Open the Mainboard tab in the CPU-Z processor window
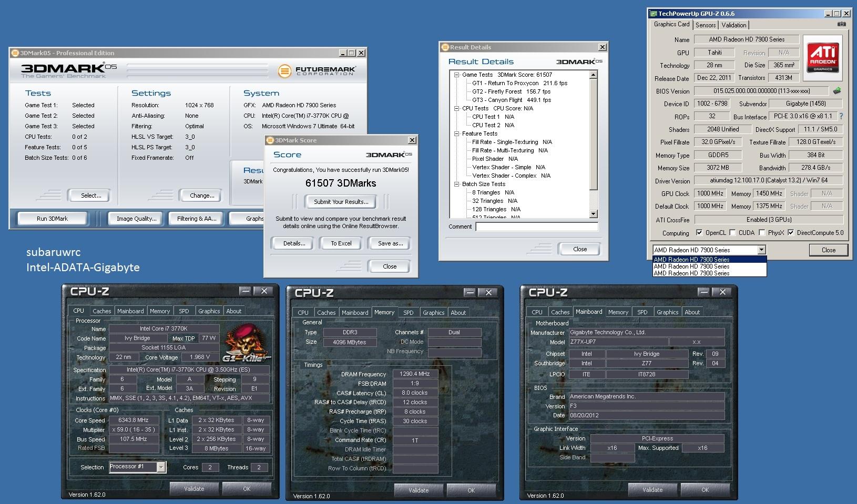Image resolution: width=857 pixels, height=504 pixels. (130, 311)
